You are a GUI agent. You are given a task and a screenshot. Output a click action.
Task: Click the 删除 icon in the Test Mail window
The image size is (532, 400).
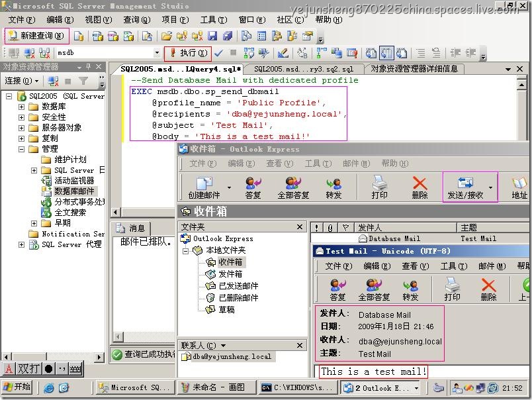[x=488, y=289]
